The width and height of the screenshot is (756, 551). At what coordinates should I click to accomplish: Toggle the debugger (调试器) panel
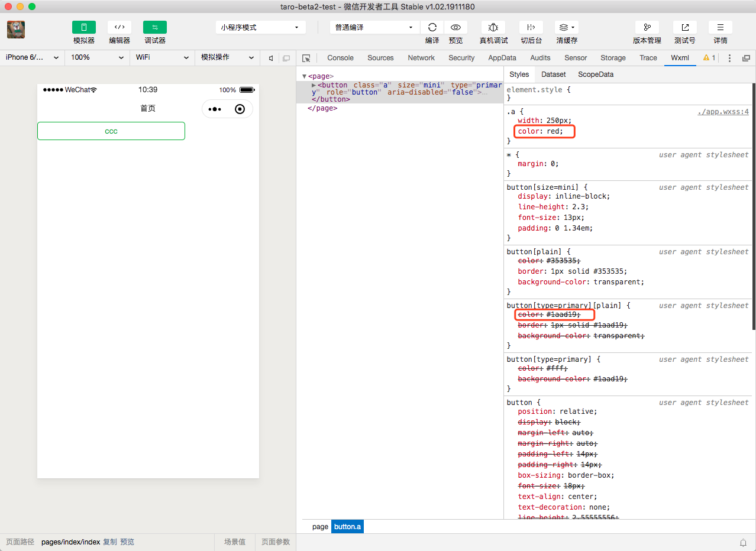[155, 27]
